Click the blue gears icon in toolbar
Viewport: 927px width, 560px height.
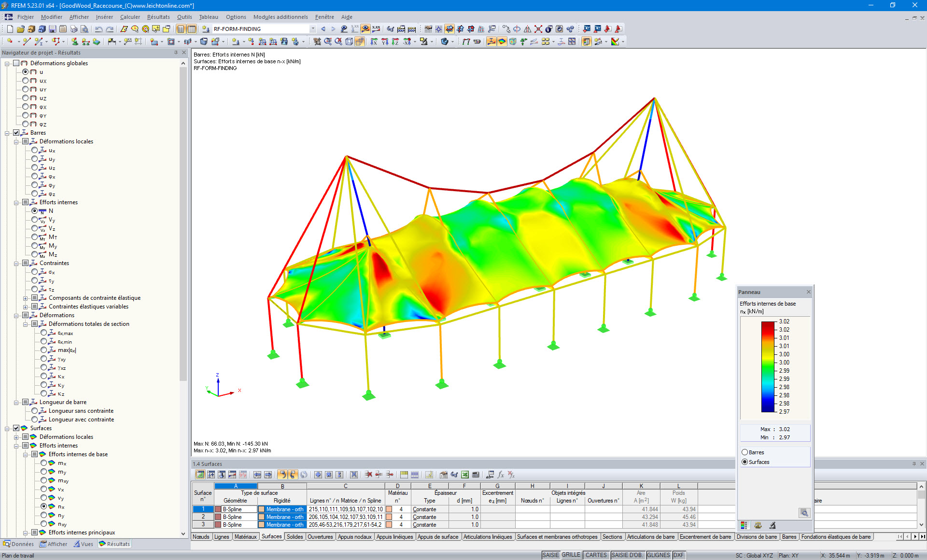point(570,29)
